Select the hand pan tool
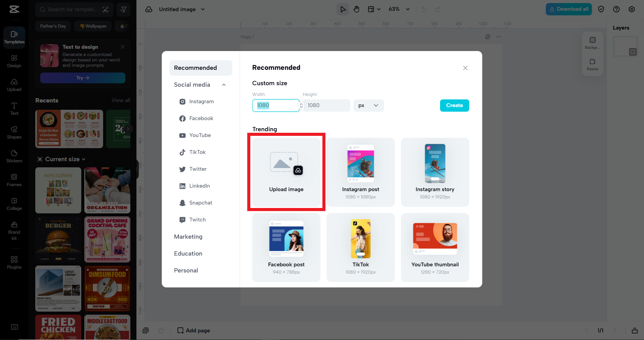This screenshot has width=644, height=340. (356, 9)
